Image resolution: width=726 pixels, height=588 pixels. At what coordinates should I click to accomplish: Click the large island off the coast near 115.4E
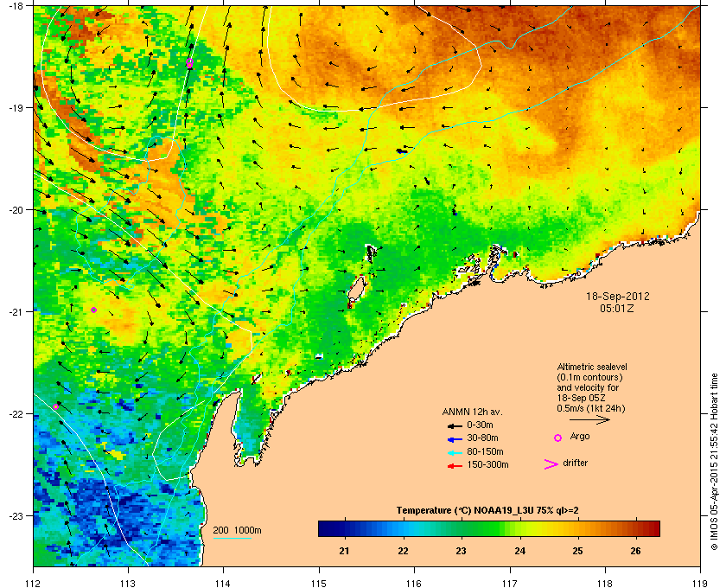[355, 290]
